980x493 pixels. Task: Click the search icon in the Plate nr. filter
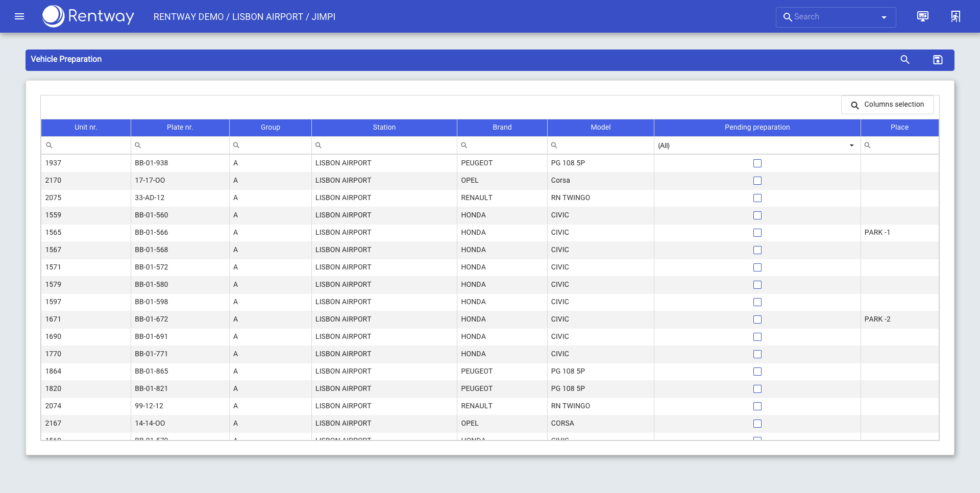click(138, 145)
